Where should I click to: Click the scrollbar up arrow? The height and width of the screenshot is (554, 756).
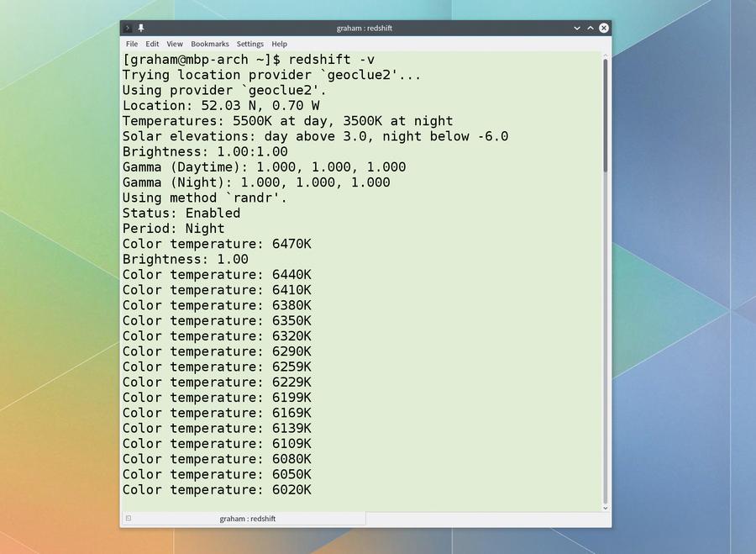coord(605,55)
